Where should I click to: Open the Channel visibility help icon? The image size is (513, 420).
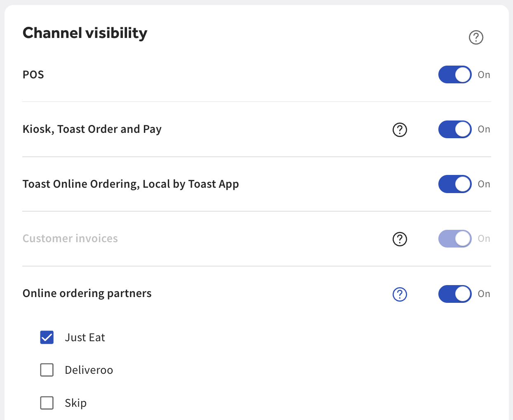tap(476, 38)
